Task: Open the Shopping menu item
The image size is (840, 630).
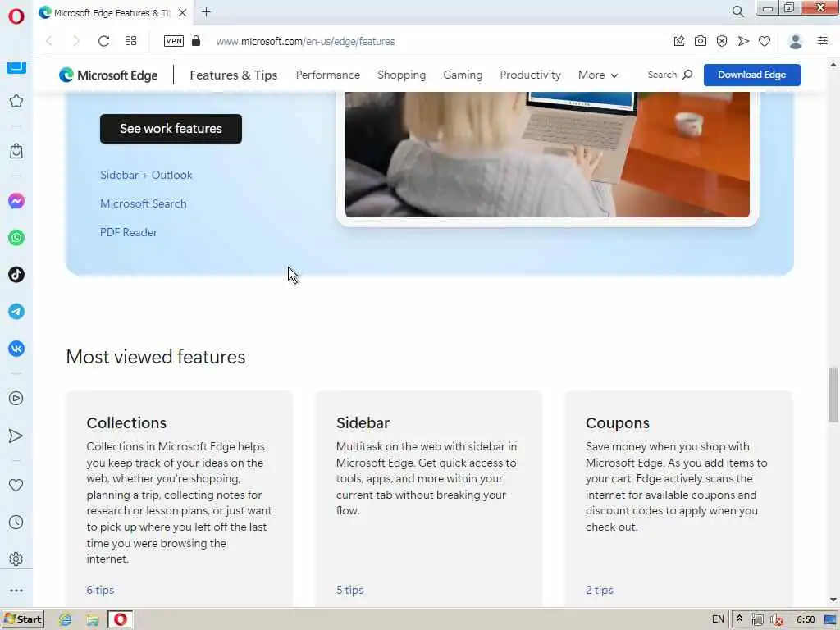Action: tap(401, 75)
